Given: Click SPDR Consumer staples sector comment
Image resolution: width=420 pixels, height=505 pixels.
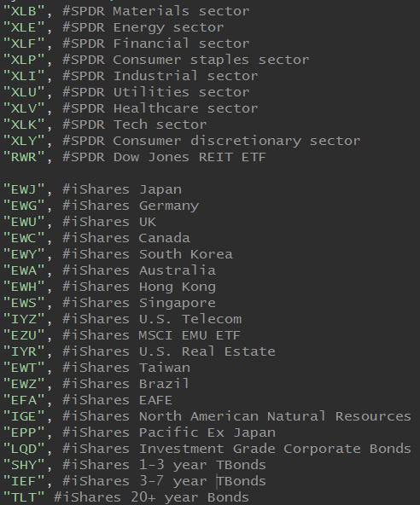Looking at the screenshot, I should (x=186, y=61).
